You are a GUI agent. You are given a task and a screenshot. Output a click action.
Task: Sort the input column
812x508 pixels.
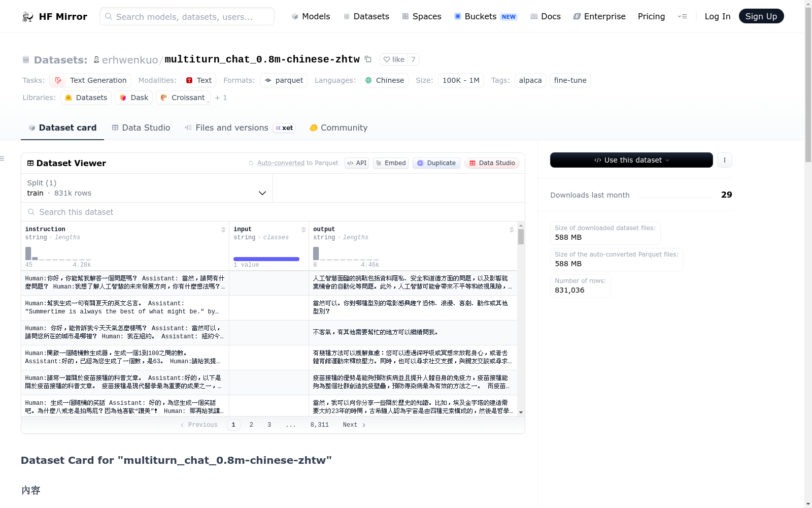click(303, 230)
